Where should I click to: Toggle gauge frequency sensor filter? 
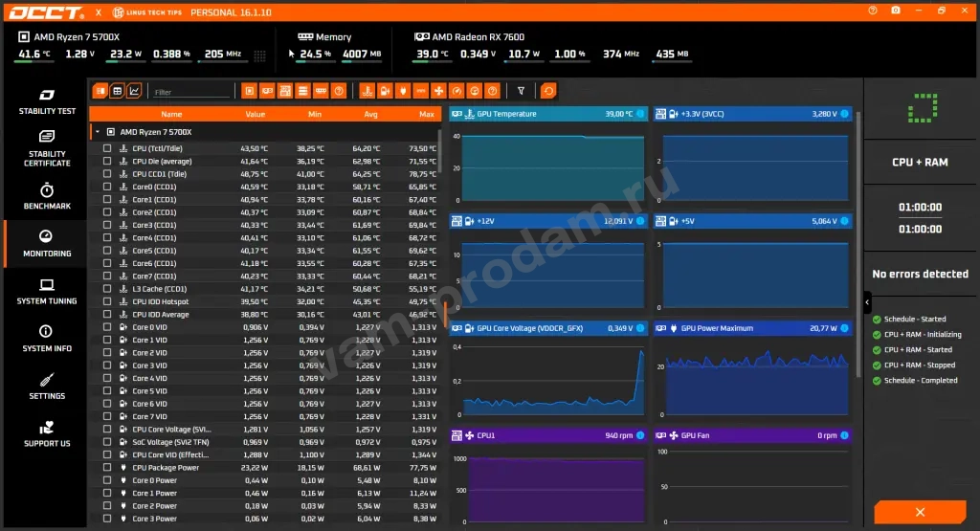coord(457,91)
